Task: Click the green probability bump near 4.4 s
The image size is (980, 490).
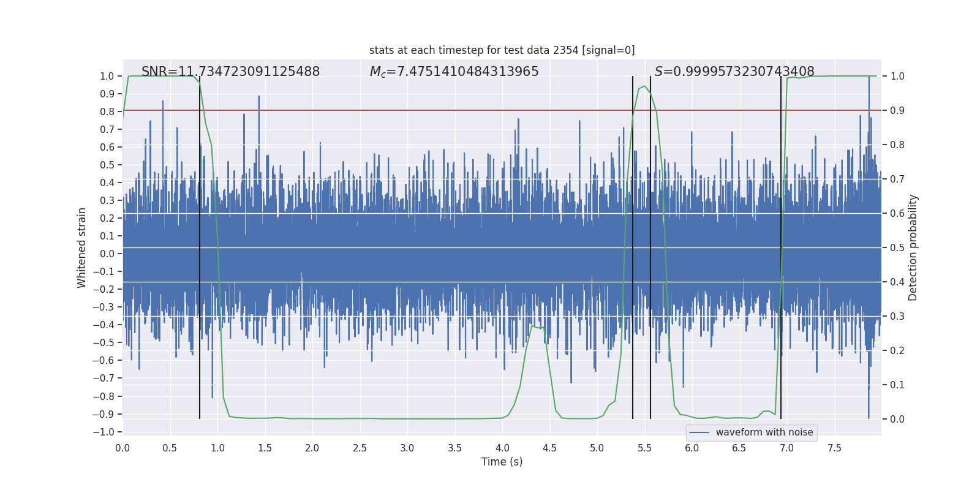Action: (x=537, y=328)
